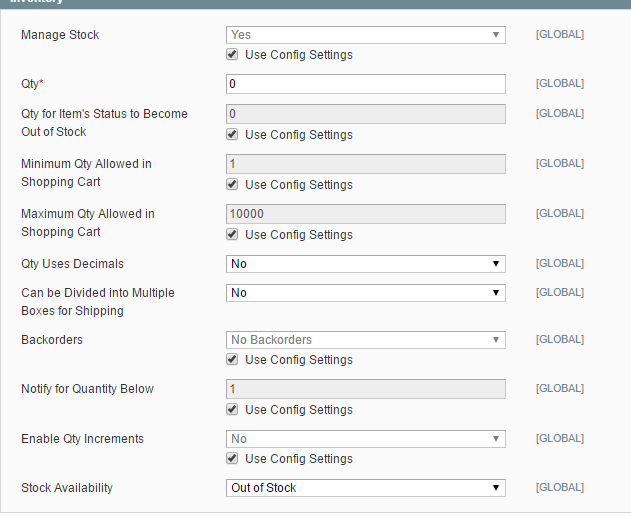Click the Manage Stock label
The image size is (631, 527).
(60, 35)
